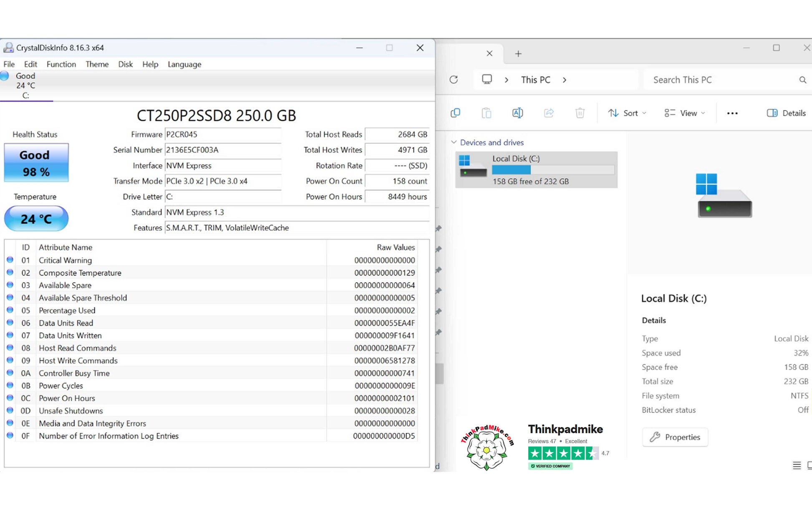This screenshot has width=812, height=510.
Task: Select Number of Error Information Log Entries row
Action: point(212,436)
